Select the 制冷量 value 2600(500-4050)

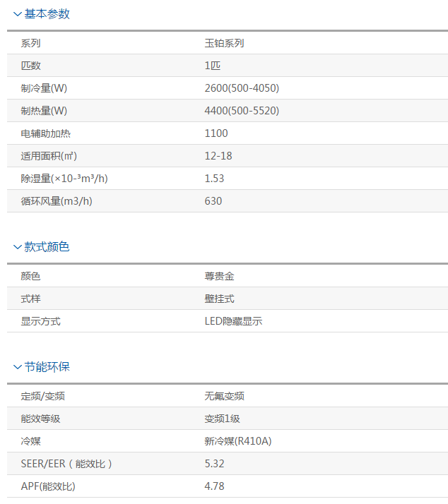[x=242, y=88]
